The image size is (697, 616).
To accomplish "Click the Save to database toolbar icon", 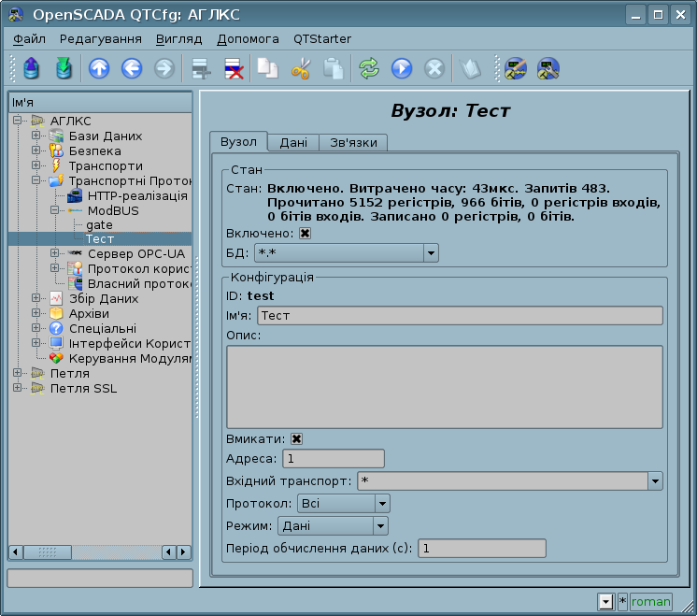I will coord(64,68).
